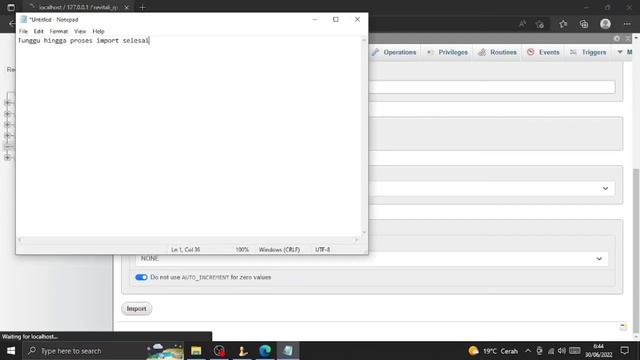
Task: Open the notification center icon
Action: click(624, 351)
